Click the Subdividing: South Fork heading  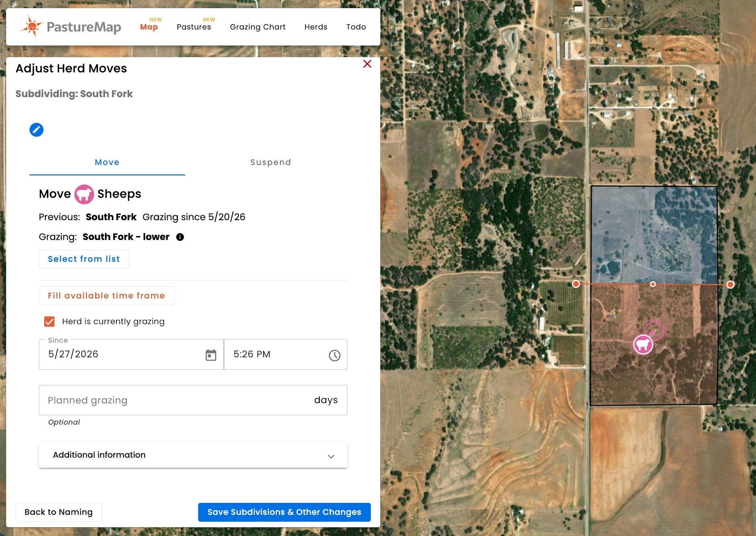[74, 94]
